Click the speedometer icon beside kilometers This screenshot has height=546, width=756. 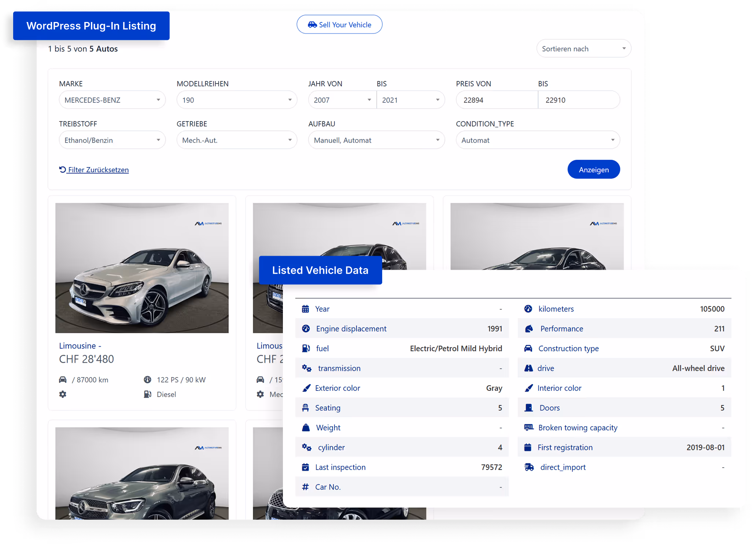pyautogui.click(x=528, y=309)
